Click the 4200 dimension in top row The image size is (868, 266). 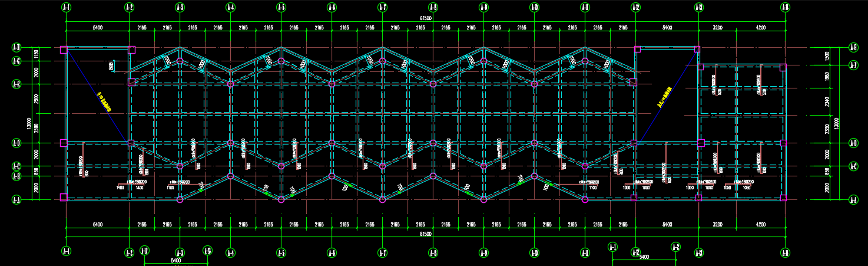click(x=760, y=28)
